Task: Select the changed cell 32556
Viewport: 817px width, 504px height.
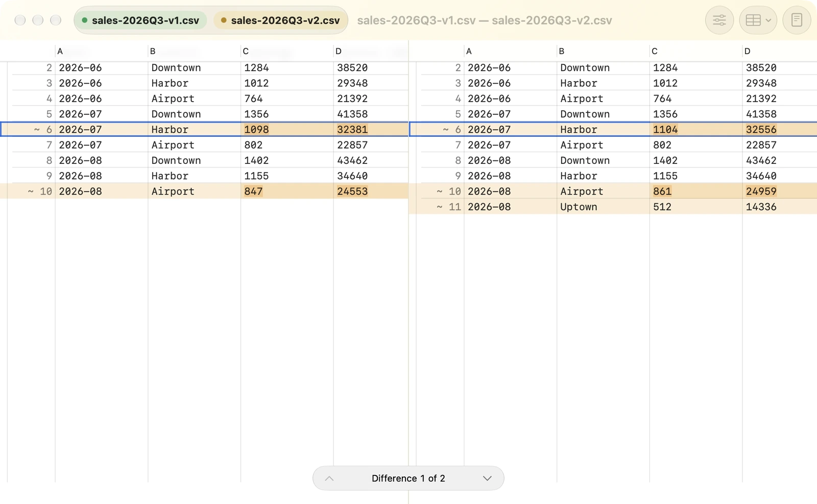Action: tap(761, 130)
